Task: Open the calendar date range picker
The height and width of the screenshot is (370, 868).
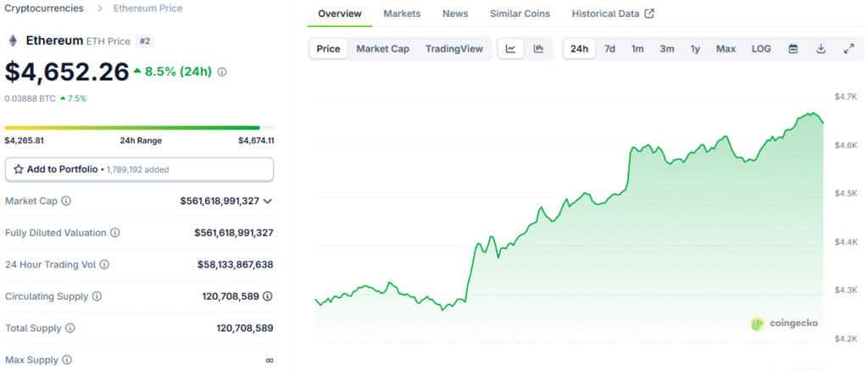Action: (793, 48)
